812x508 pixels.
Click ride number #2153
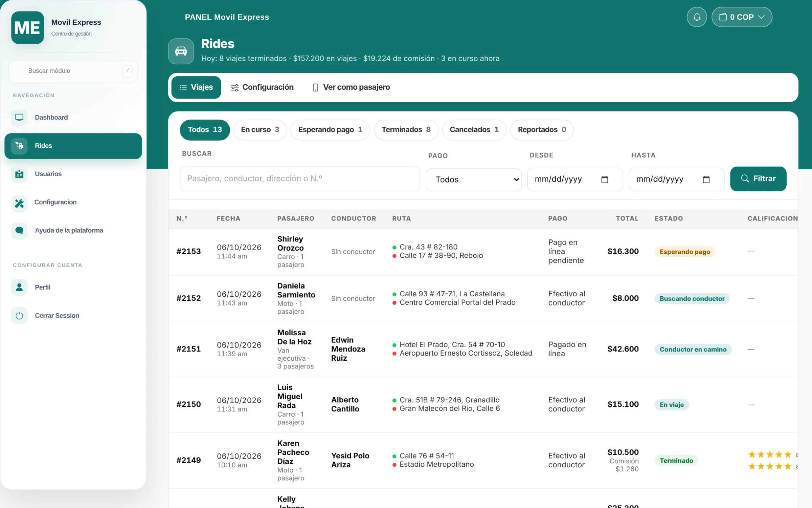[188, 252]
